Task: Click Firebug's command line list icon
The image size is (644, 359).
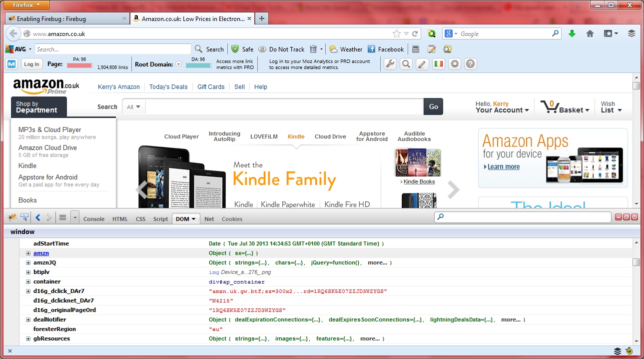Action: pyautogui.click(x=62, y=217)
